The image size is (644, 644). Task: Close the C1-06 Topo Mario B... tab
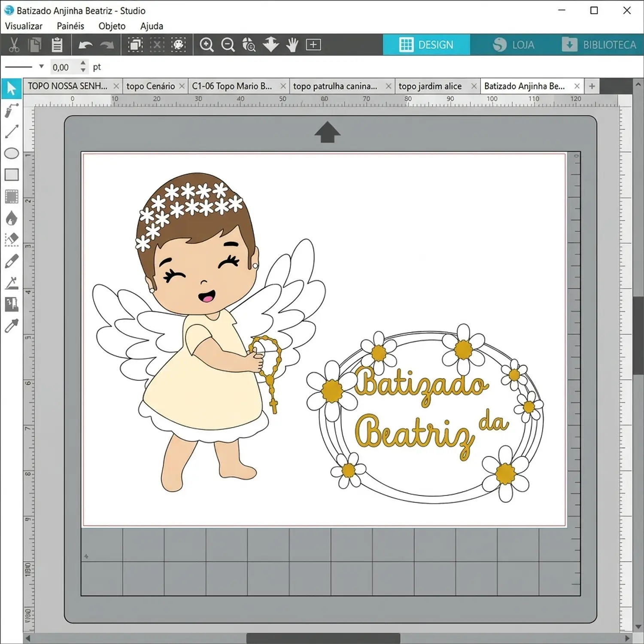pos(283,86)
